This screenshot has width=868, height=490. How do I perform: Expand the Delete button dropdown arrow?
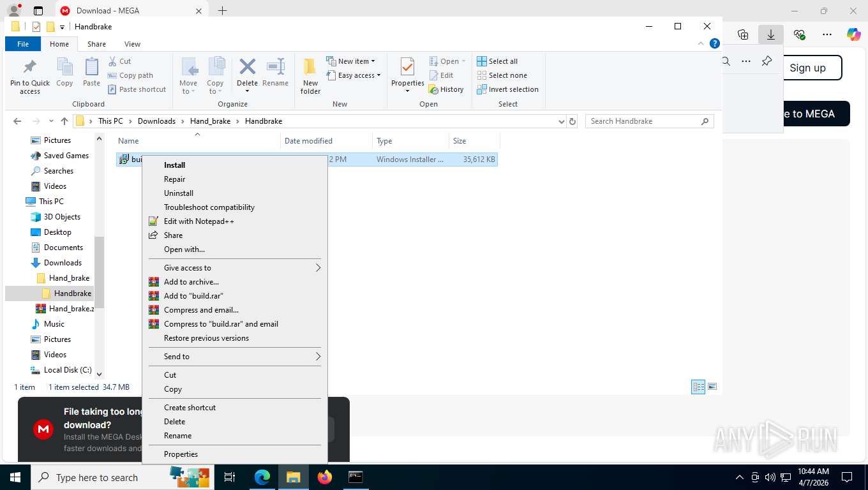[x=247, y=91]
